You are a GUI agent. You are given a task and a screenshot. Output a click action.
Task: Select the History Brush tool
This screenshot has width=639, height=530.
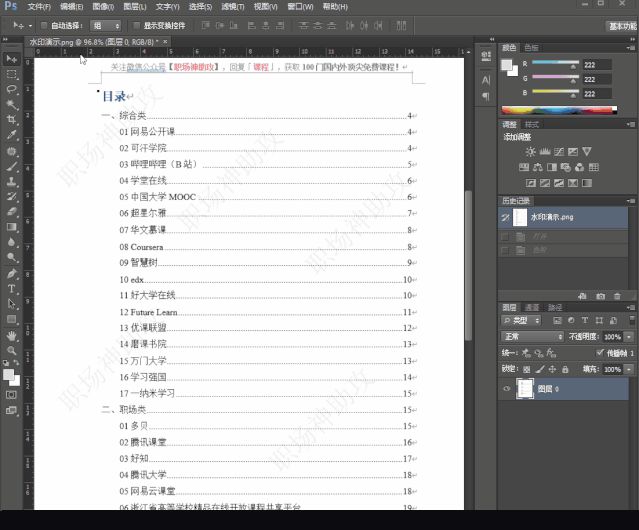(x=11, y=196)
